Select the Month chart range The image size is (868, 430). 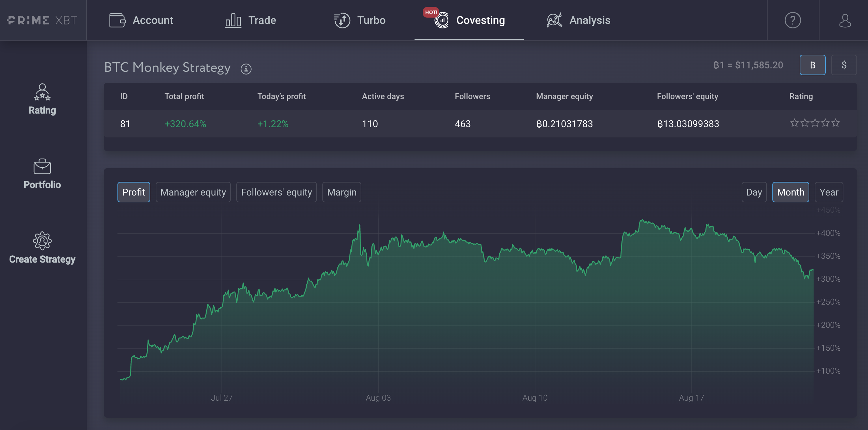pos(790,192)
